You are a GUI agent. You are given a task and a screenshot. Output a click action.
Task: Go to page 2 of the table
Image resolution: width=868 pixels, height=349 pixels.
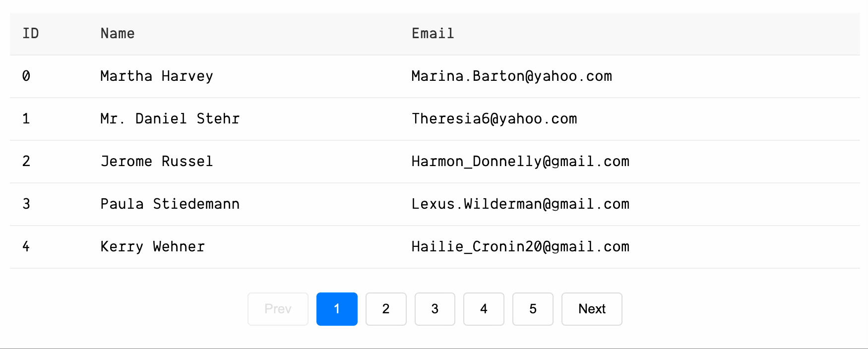coord(386,309)
